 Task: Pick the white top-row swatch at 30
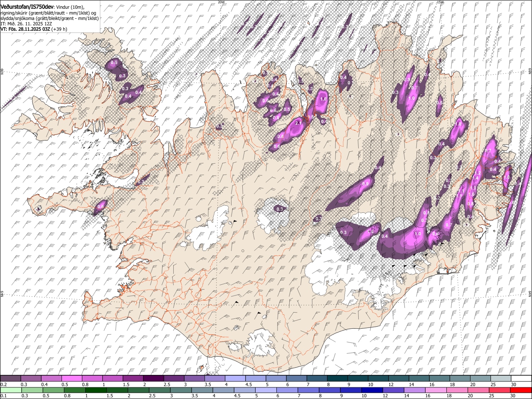521,379
